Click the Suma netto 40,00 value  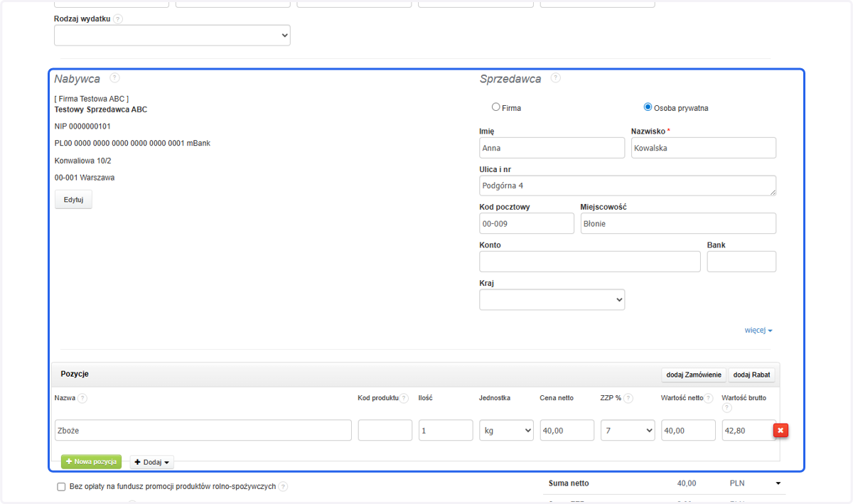(687, 483)
